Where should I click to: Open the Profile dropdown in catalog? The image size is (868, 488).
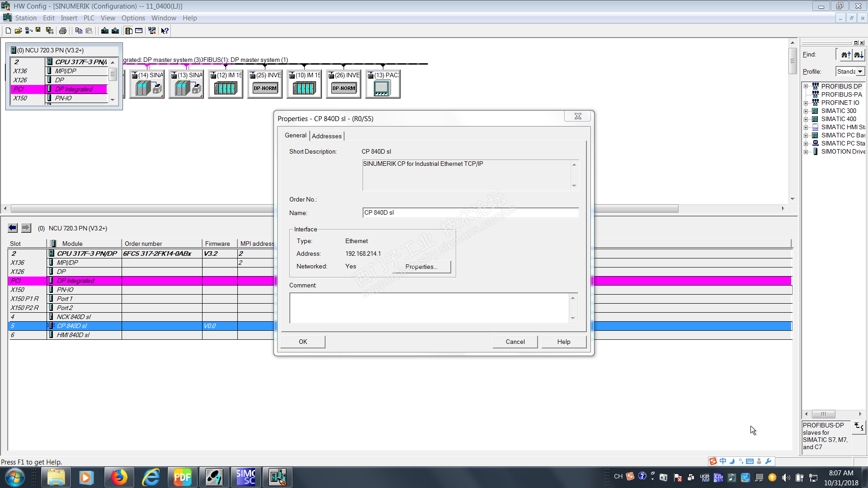(x=860, y=71)
